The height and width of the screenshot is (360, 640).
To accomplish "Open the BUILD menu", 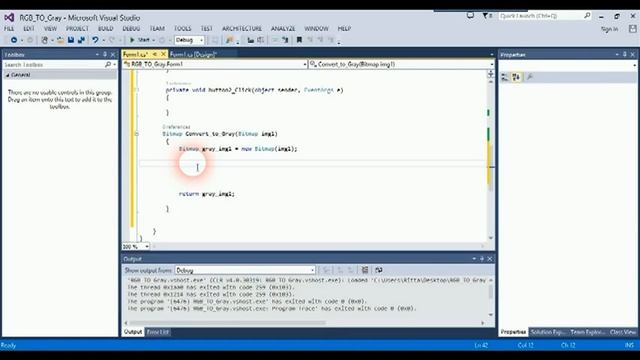I will 105,29.
